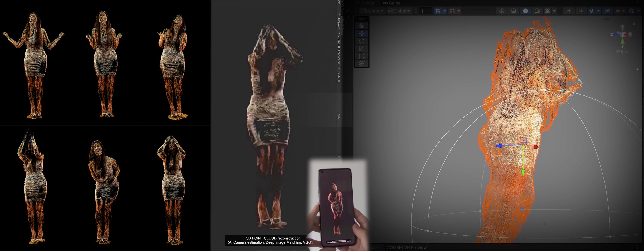Toggle grid snapping button
Screen dimensions: 644x251
pos(452,11)
